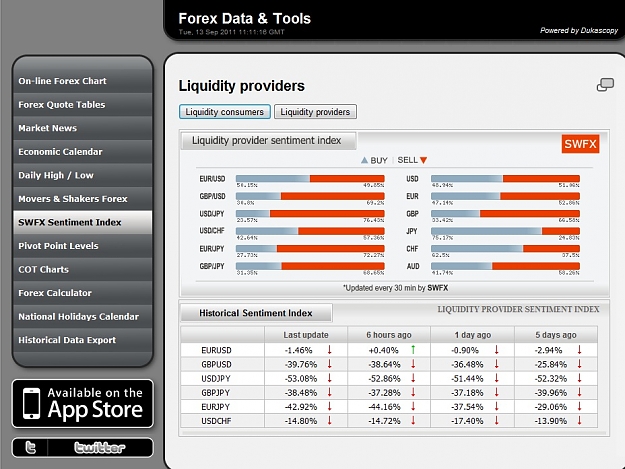Image resolution: width=625 pixels, height=469 pixels.
Task: Click the detach window icon beside Liquidity providers
Action: click(605, 84)
